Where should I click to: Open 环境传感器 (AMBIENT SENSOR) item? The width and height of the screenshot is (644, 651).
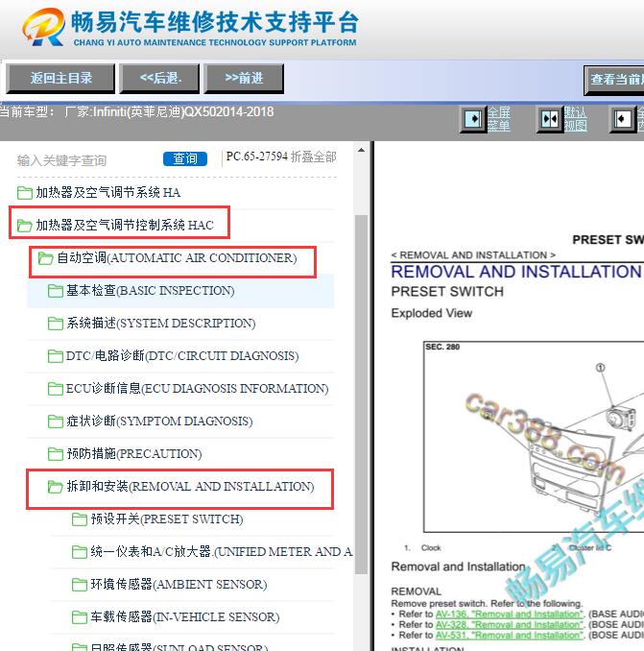(x=179, y=584)
